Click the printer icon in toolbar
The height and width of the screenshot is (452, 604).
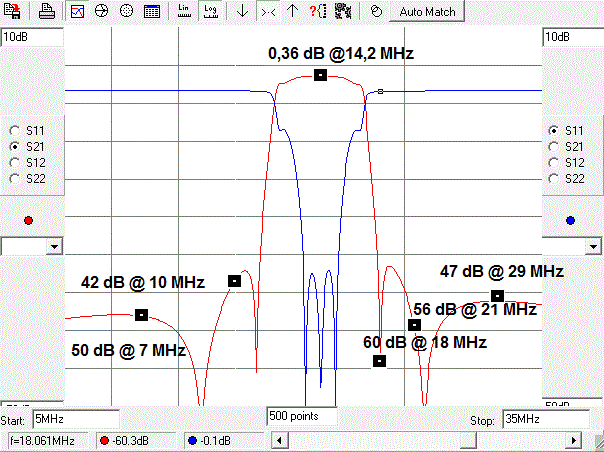coord(47,12)
